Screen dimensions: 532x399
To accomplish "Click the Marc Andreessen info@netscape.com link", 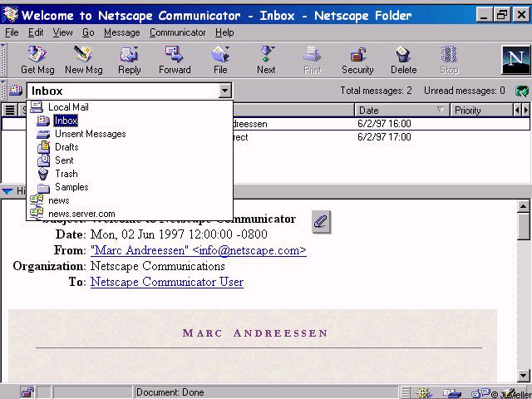I will [x=199, y=250].
